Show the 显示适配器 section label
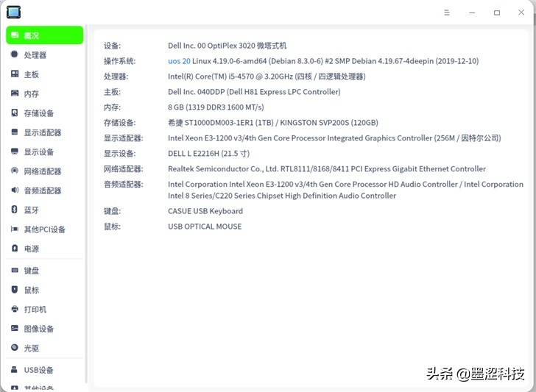Image resolution: width=536 pixels, height=392 pixels. tap(43, 132)
